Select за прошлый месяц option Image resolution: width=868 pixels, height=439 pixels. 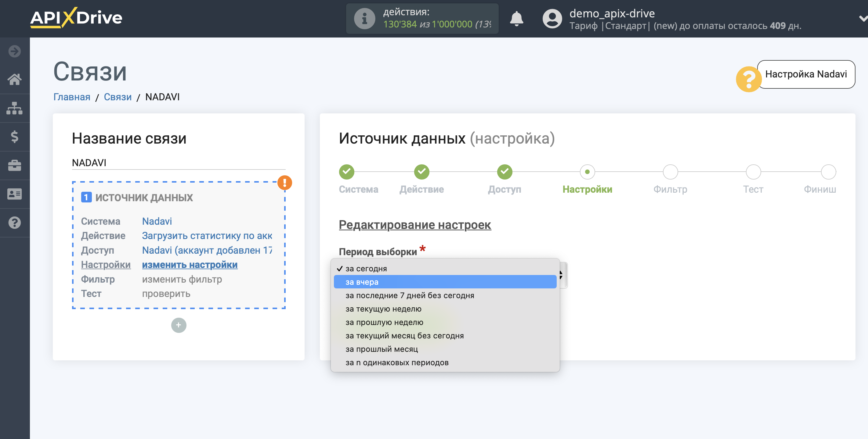[x=445, y=349]
